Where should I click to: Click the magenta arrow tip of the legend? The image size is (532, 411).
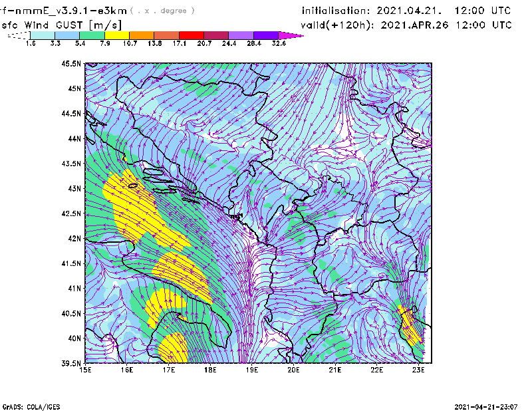291,35
